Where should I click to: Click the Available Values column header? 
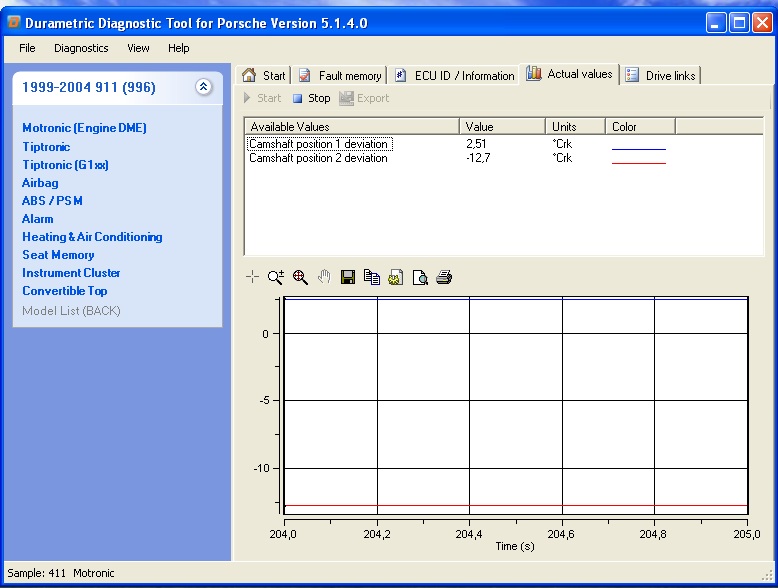(352, 127)
